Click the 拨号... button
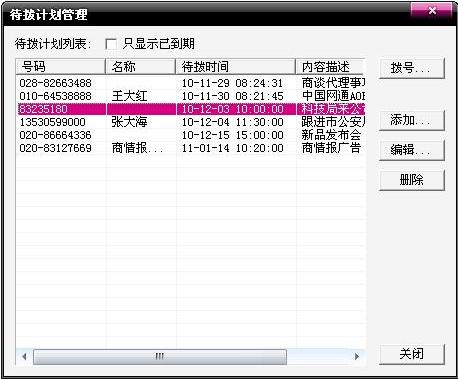The width and height of the screenshot is (458, 379). point(412,68)
